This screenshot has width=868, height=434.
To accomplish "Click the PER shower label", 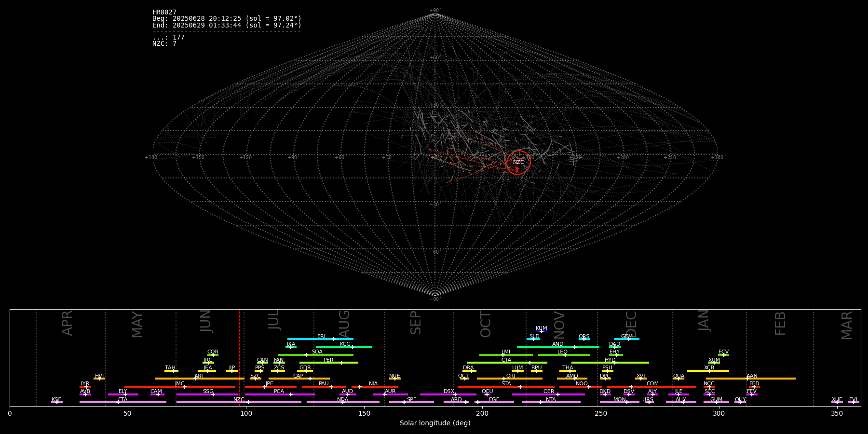I will [x=328, y=360].
